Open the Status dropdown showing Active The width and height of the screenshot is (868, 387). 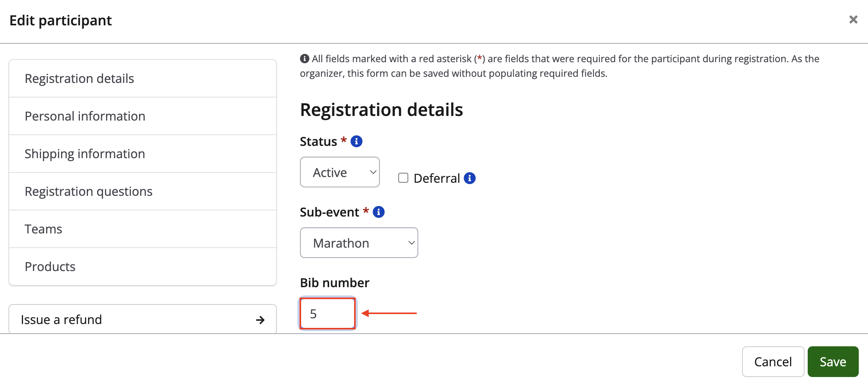(x=340, y=172)
